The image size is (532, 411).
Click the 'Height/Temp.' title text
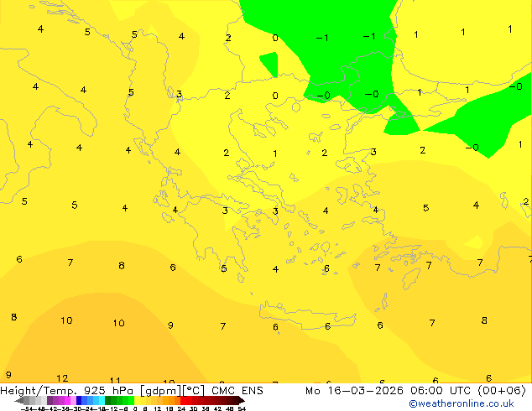39,391
